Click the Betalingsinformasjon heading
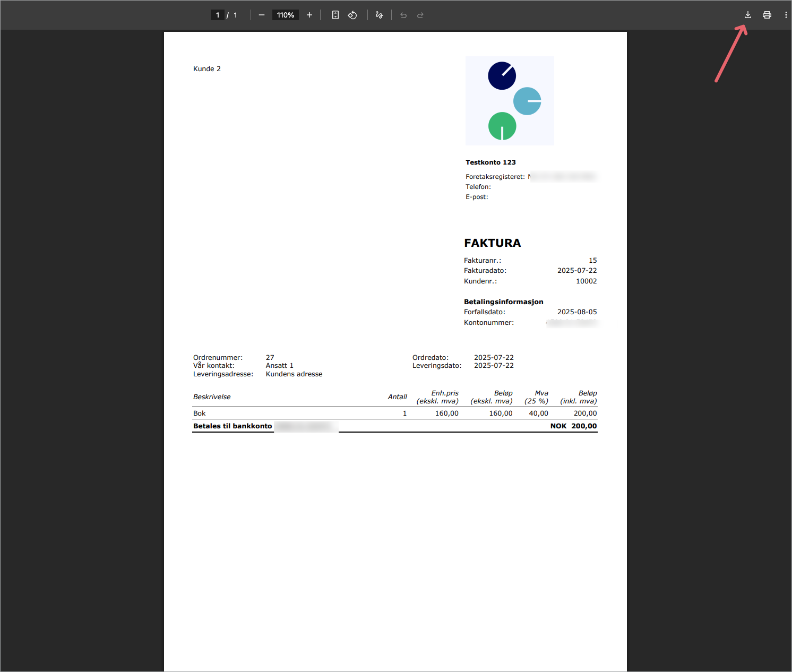The image size is (792, 672). (x=503, y=302)
